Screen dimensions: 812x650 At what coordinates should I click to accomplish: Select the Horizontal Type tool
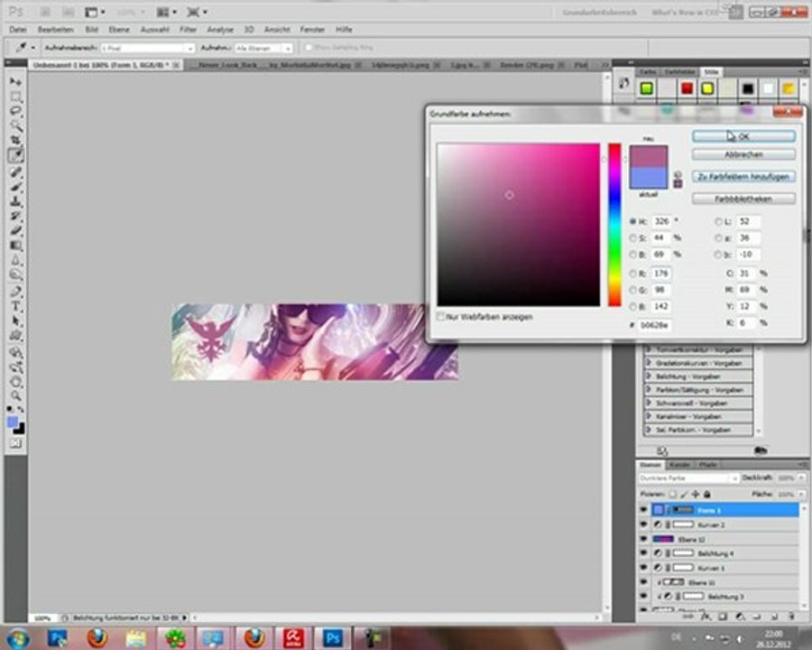click(x=15, y=306)
